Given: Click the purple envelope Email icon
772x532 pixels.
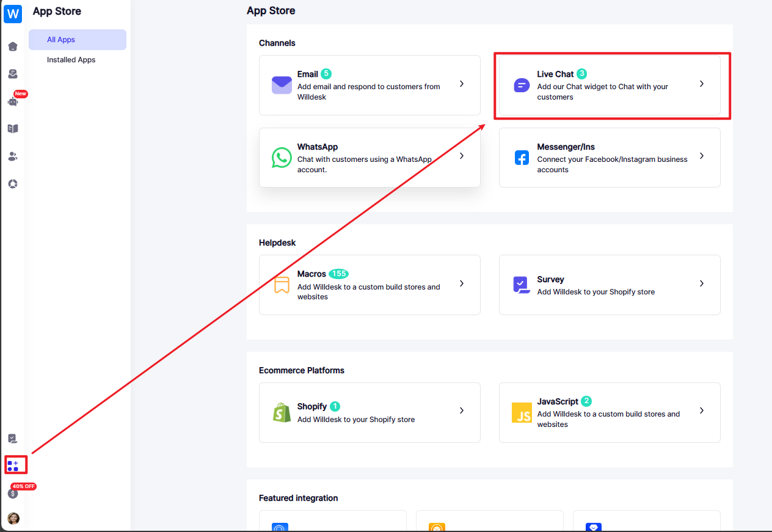Looking at the screenshot, I should pos(282,85).
